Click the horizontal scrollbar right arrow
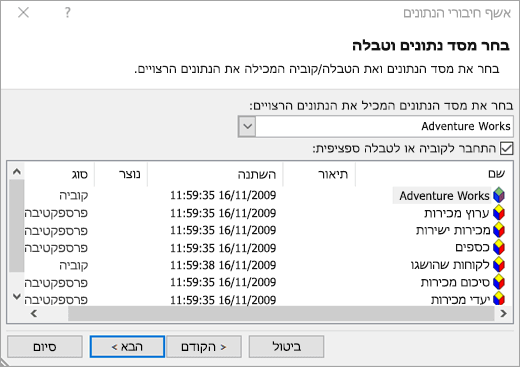520x367 pixels. point(503,313)
